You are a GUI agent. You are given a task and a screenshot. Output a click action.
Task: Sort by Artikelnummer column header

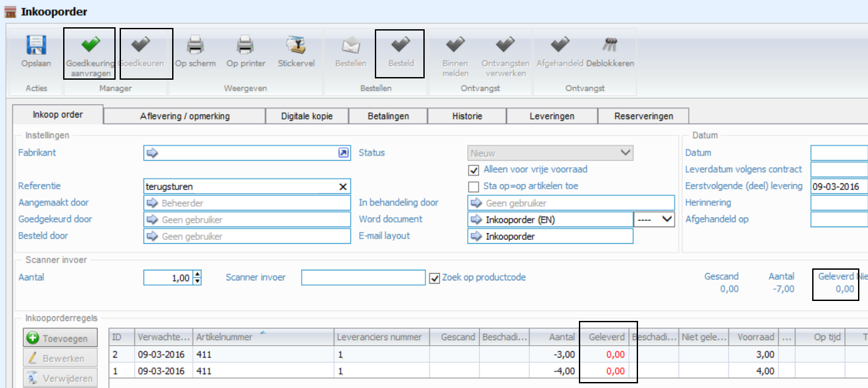pos(224,338)
